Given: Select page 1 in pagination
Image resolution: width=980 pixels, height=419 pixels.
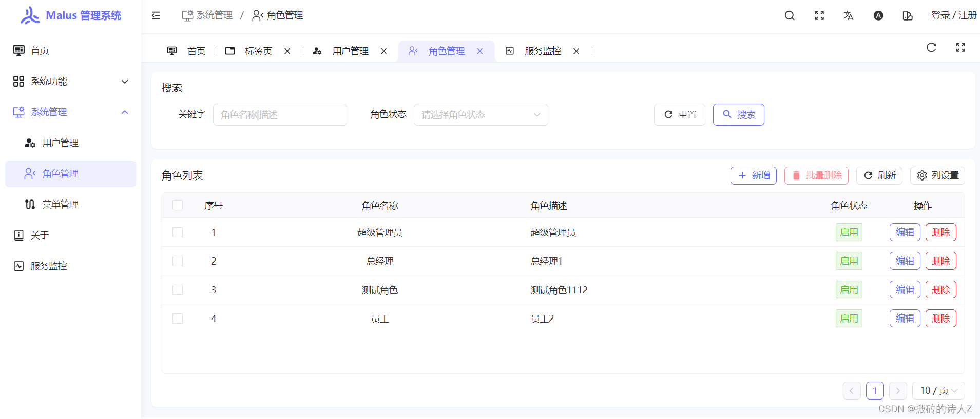Looking at the screenshot, I should [875, 391].
